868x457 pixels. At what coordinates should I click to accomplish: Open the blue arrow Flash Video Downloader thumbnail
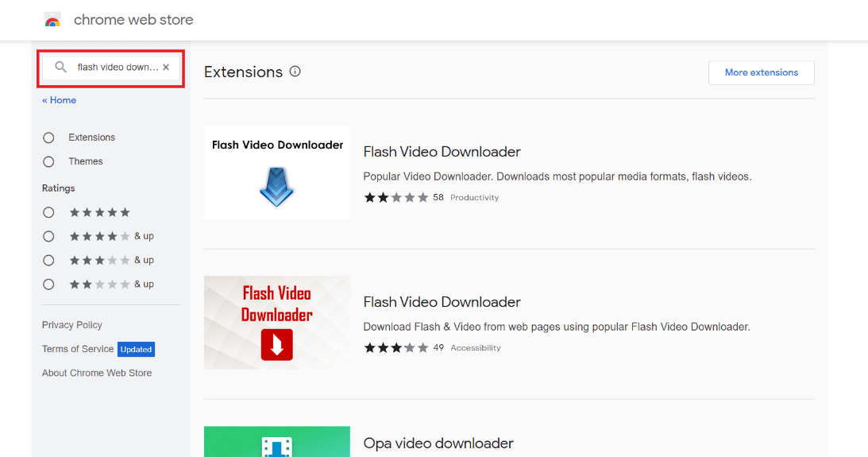(277, 172)
